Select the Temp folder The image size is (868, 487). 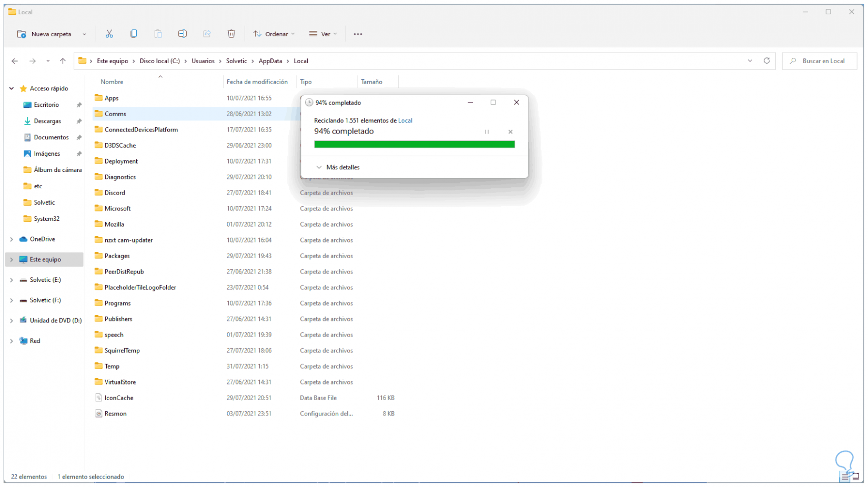(x=112, y=366)
